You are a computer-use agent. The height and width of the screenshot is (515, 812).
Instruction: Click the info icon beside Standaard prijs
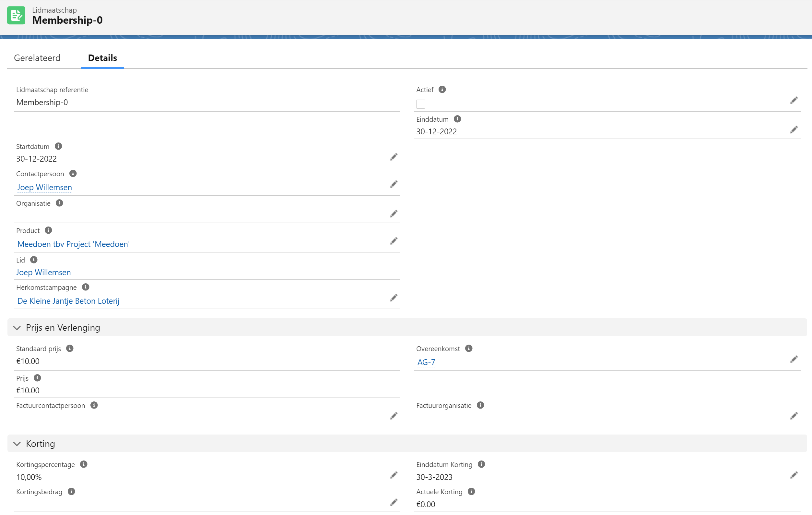click(x=70, y=348)
